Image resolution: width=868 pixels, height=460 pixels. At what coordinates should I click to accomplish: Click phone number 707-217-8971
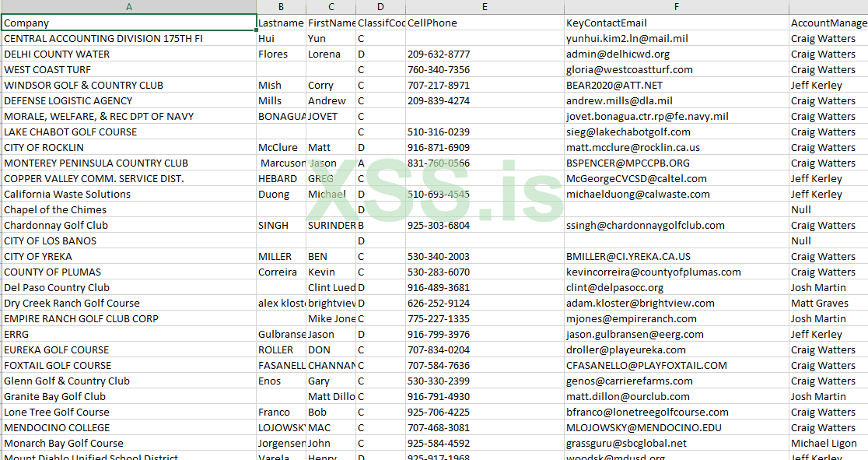click(x=439, y=85)
